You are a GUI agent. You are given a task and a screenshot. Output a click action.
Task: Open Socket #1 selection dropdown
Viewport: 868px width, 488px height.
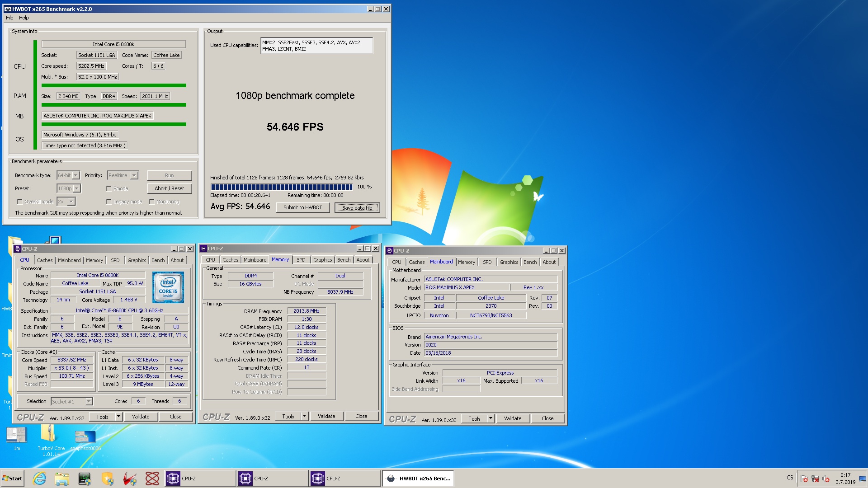tap(89, 401)
